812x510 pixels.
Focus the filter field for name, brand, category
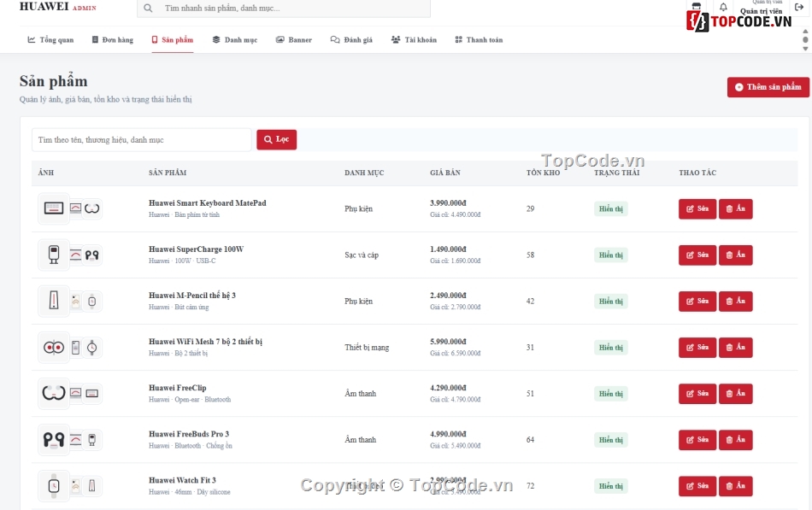tap(141, 140)
